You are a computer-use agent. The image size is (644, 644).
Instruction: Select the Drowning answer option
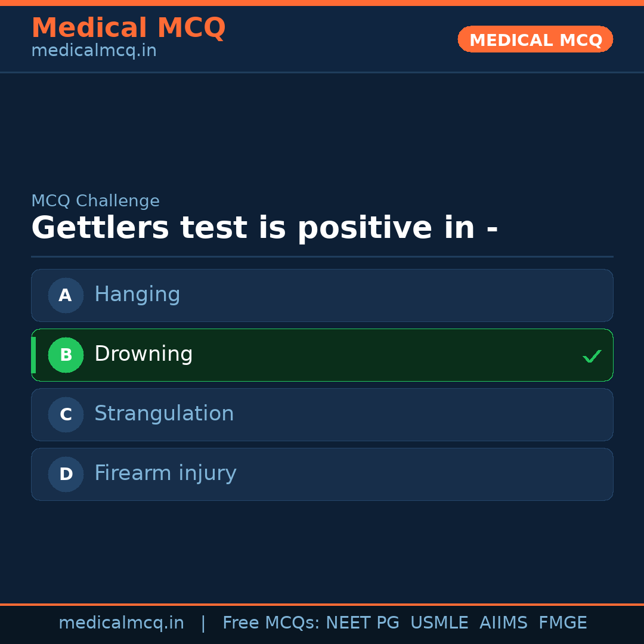point(322,355)
